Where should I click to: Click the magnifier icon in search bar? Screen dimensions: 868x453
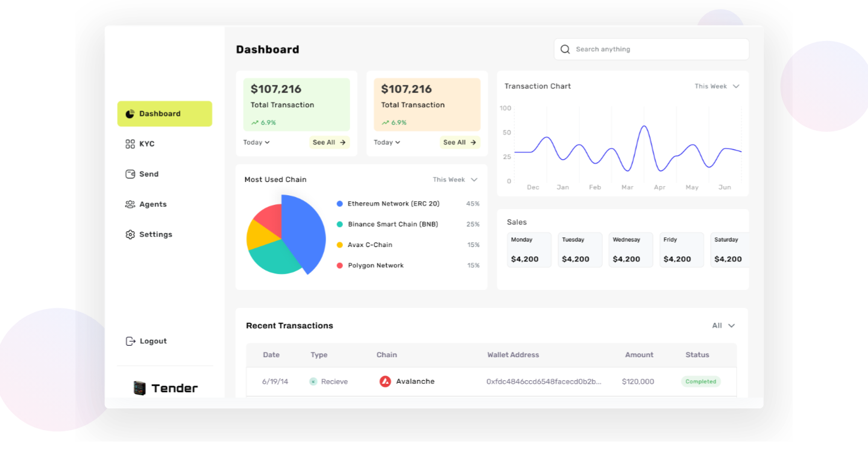coord(565,49)
